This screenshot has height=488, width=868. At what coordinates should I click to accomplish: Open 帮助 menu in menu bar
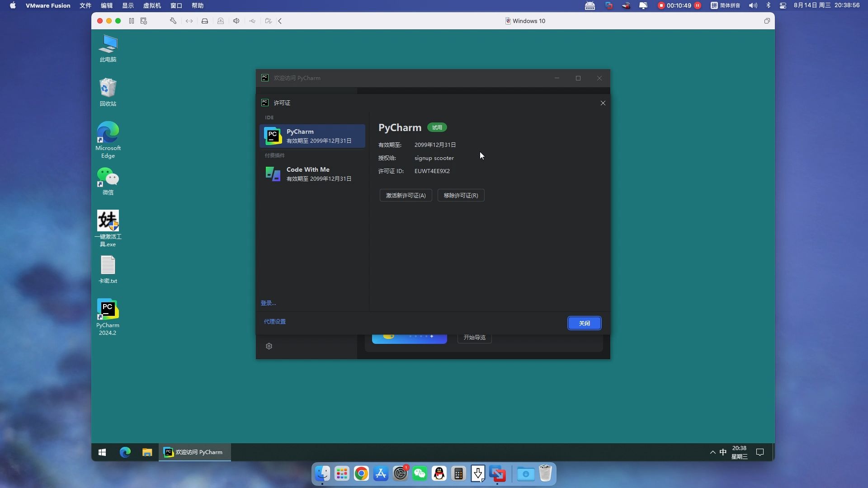coord(198,5)
